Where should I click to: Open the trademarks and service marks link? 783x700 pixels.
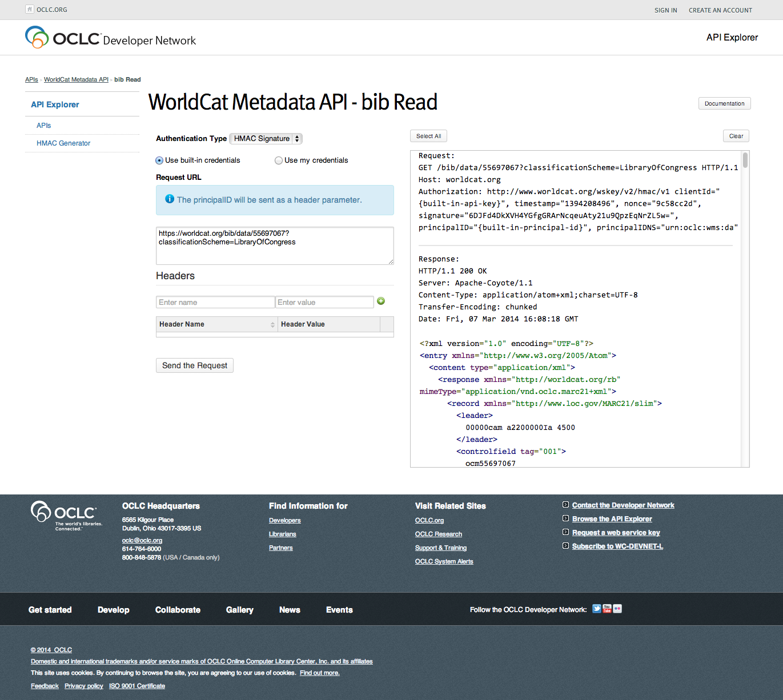202,661
